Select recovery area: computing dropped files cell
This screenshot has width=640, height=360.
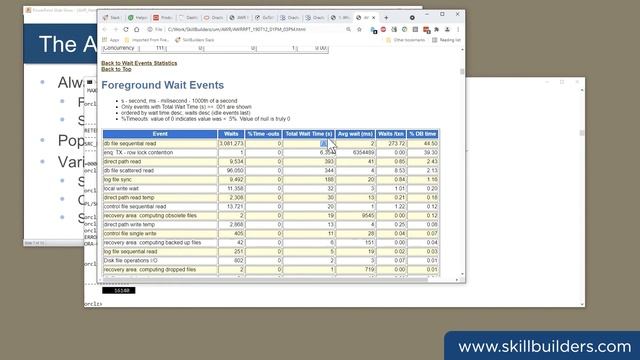pos(160,269)
